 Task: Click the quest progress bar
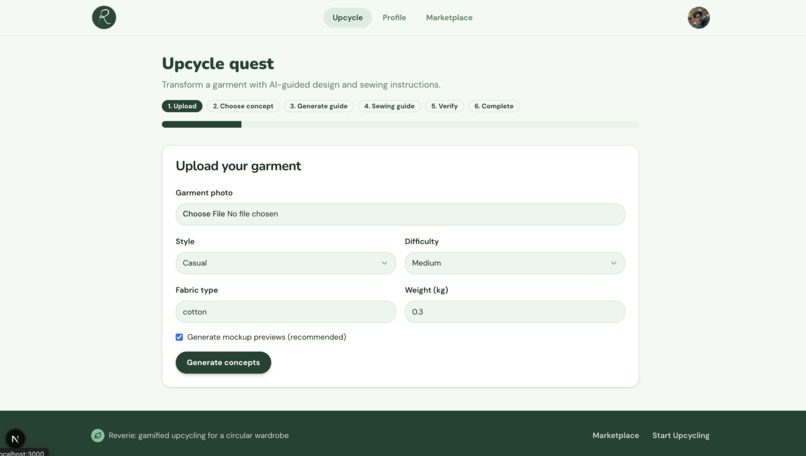(x=400, y=124)
